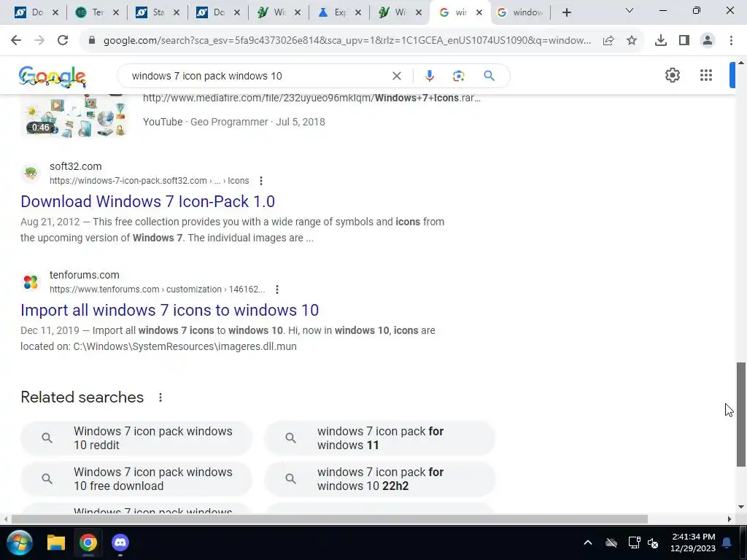Image resolution: width=747 pixels, height=560 pixels.
Task: Select 'Windows 7 icon pack windows 10 reddit' suggestion
Action: click(x=136, y=438)
